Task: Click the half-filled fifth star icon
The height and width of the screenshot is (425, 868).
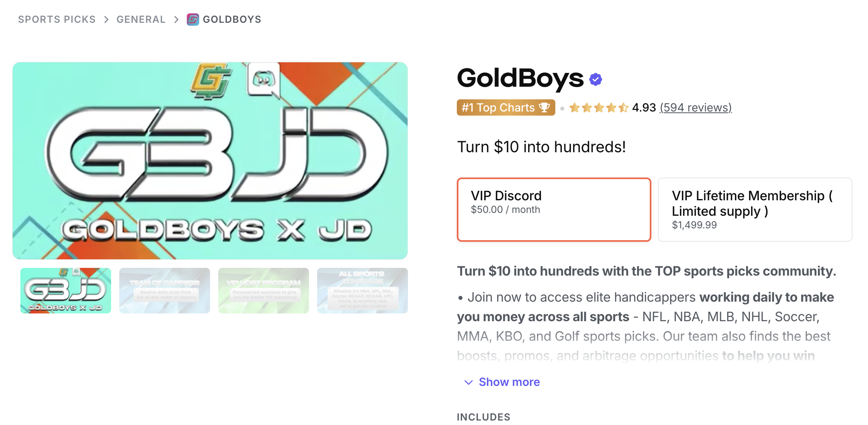Action: pos(623,107)
